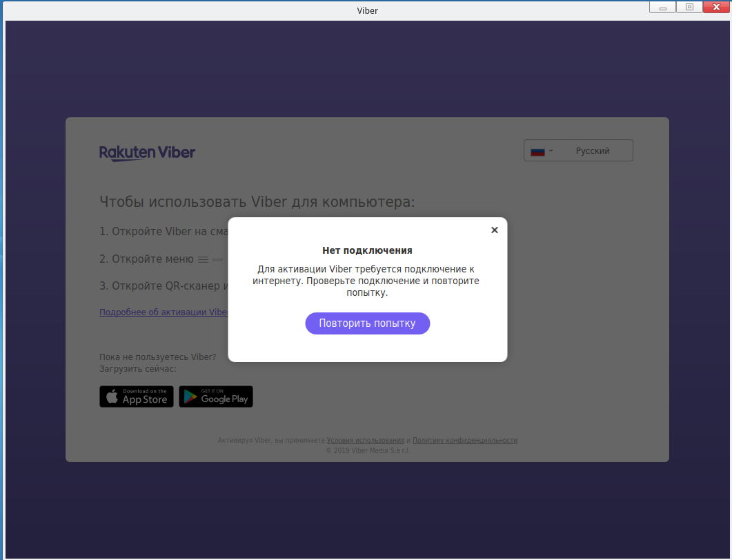Click heading 'Чтобы использовать Viber для компьютера:'
This screenshot has width=732, height=560.
point(257,202)
